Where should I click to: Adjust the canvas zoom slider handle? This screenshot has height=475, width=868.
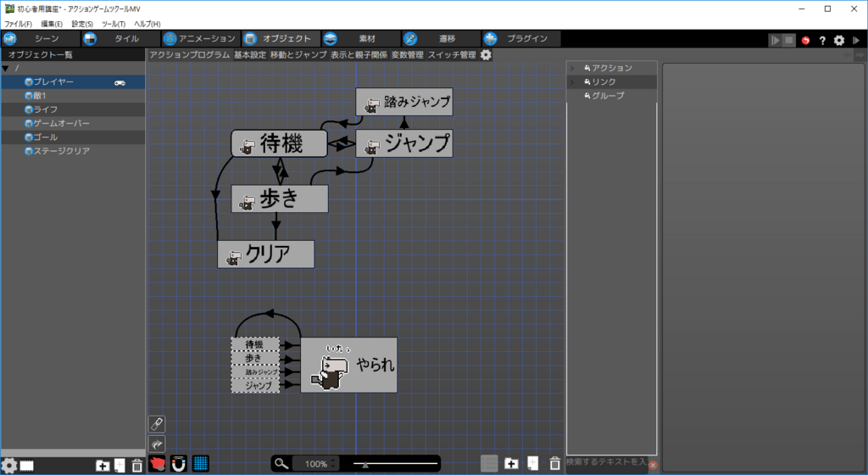coord(364,465)
